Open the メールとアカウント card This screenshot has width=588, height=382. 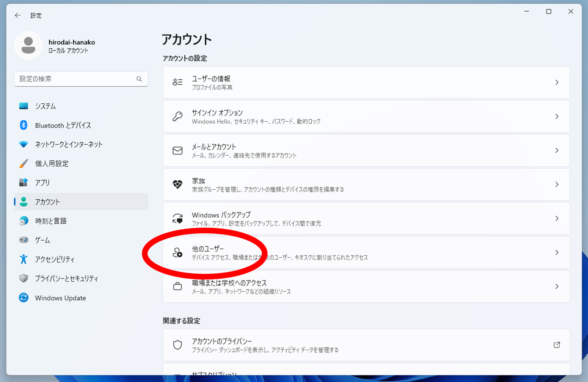(x=366, y=150)
